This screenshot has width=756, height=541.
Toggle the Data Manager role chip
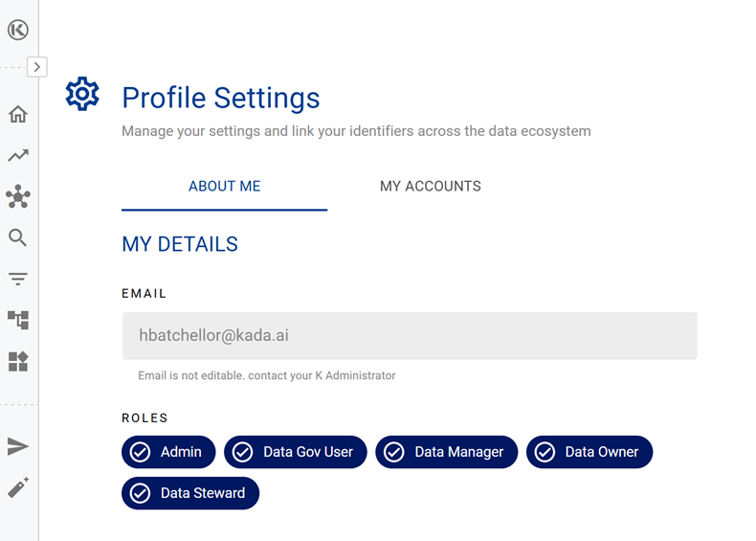(x=446, y=452)
